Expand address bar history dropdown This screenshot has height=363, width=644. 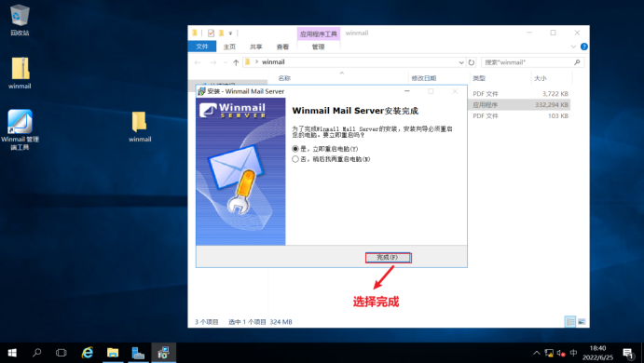pos(460,62)
